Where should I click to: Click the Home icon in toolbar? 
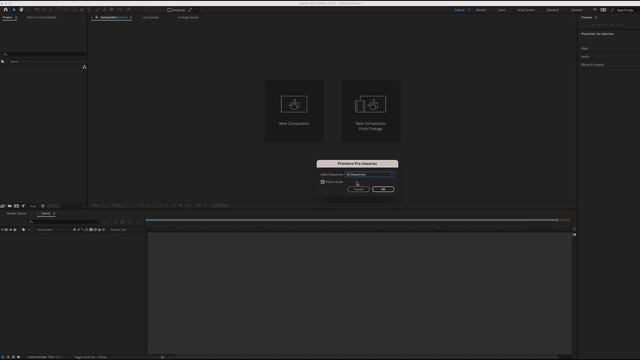(x=6, y=10)
